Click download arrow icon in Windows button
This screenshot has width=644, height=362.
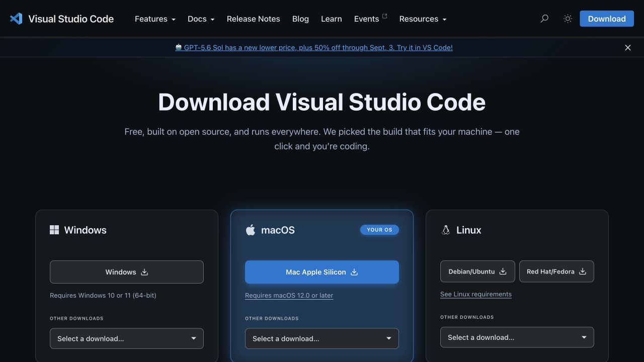[144, 272]
